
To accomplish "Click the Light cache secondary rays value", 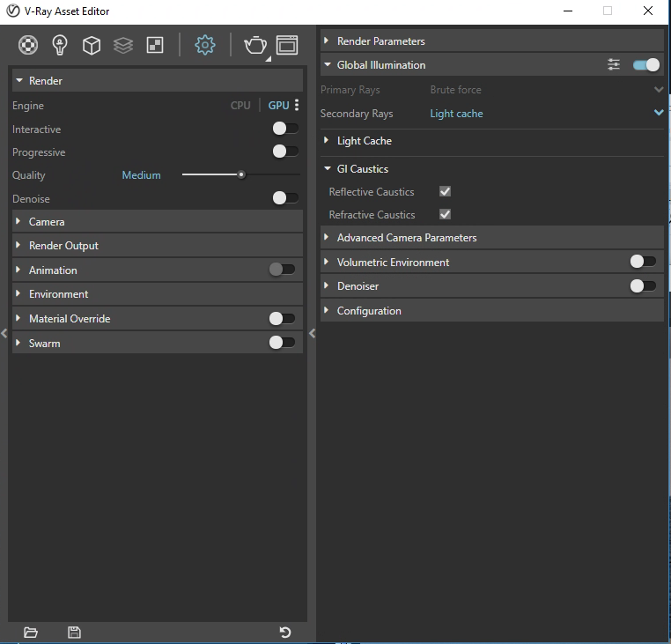I will click(457, 114).
